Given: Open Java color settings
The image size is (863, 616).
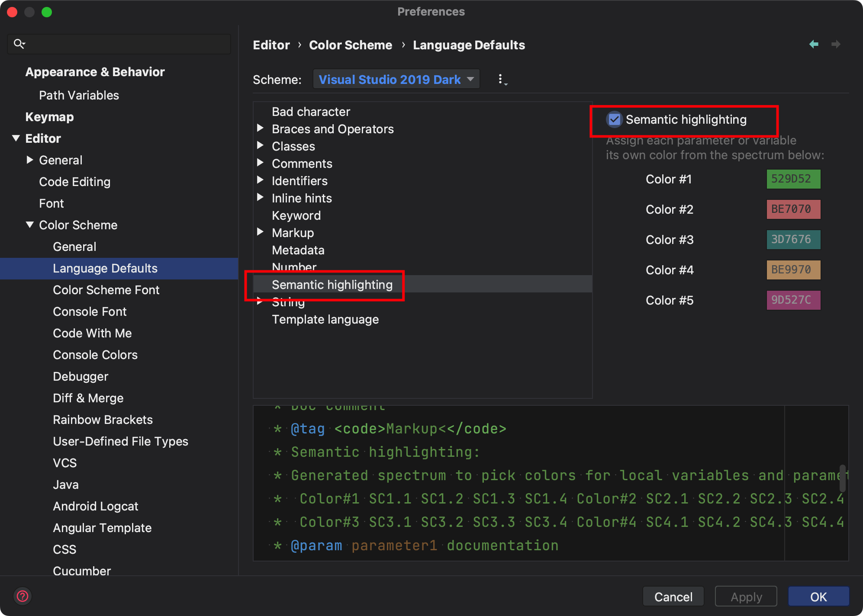Looking at the screenshot, I should tap(65, 484).
